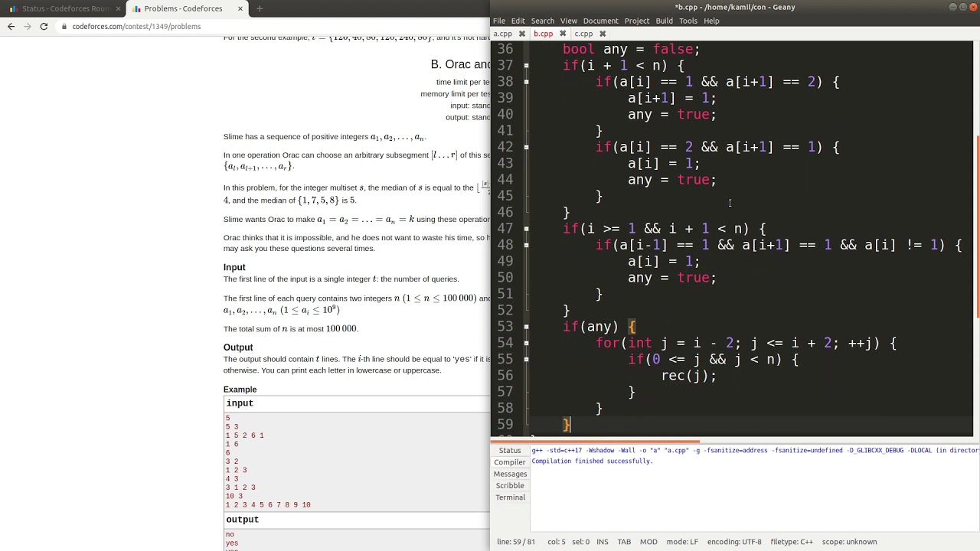Open the Messages tab in message panel

click(510, 474)
